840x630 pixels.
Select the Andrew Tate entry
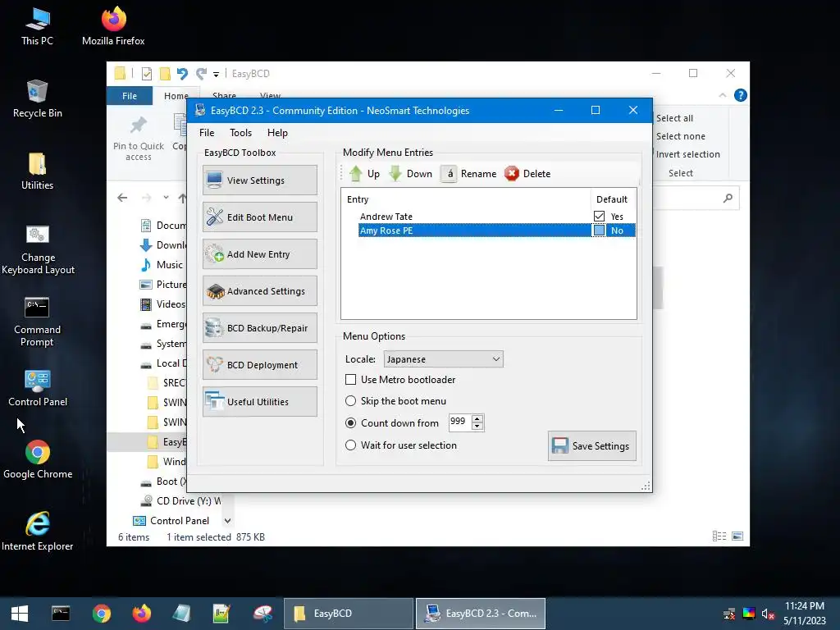click(x=386, y=217)
